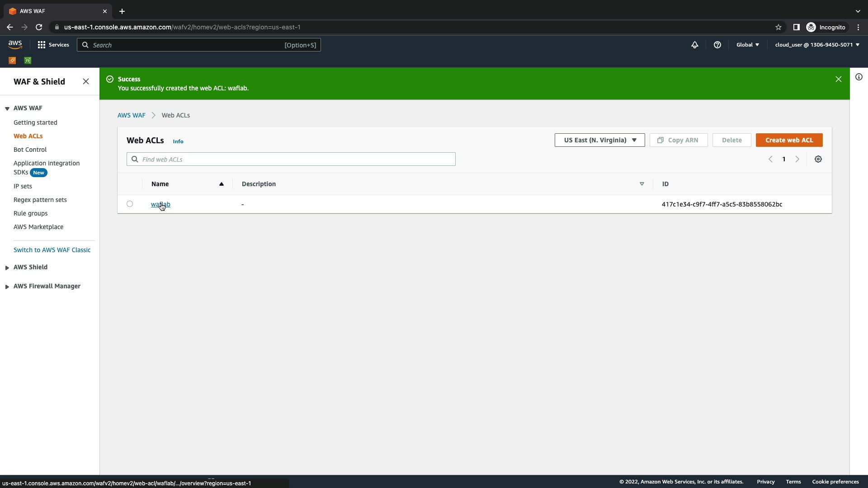
Task: Close the WAF & Shield sidebar
Action: click(86, 81)
